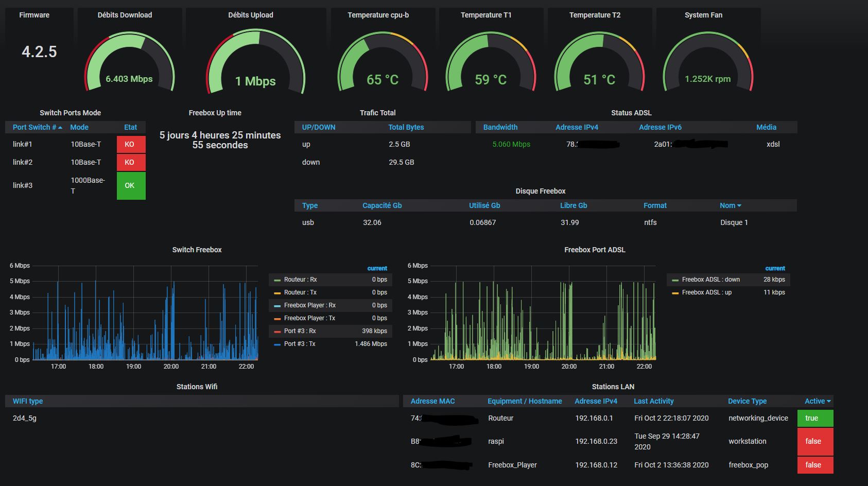The width and height of the screenshot is (868, 486).
Task: Toggle the Port #3 : Tx series label
Action: click(300, 344)
